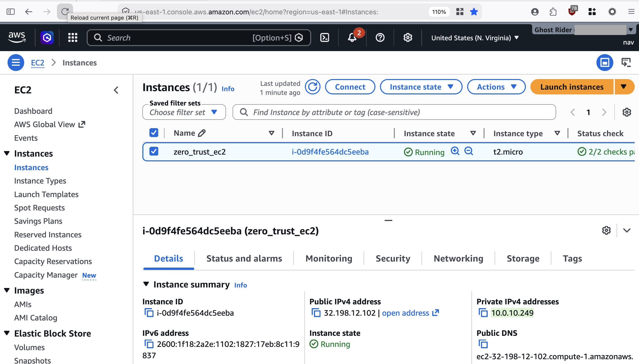Copy the Instance ID in the summary

(x=149, y=313)
